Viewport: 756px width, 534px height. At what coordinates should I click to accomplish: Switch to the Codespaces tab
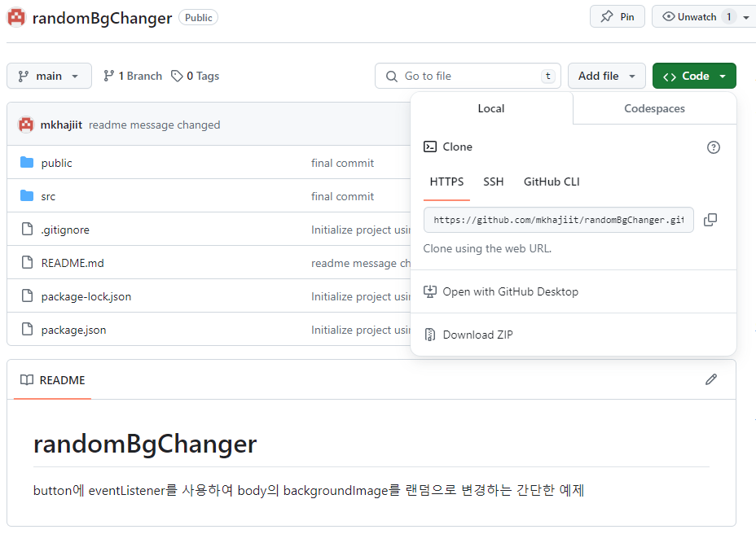653,108
